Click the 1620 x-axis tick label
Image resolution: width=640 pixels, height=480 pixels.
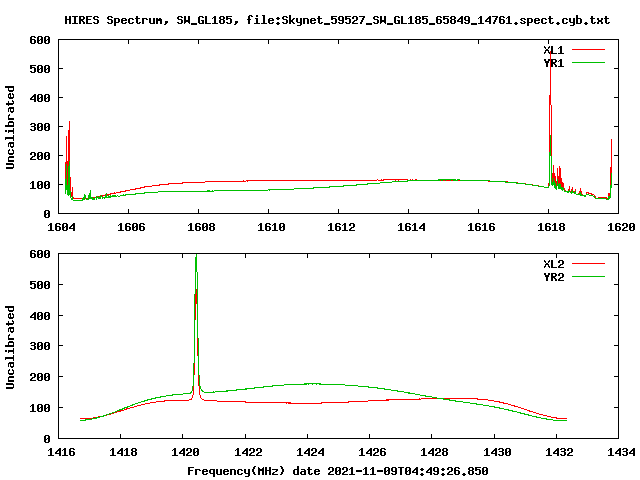click(621, 227)
